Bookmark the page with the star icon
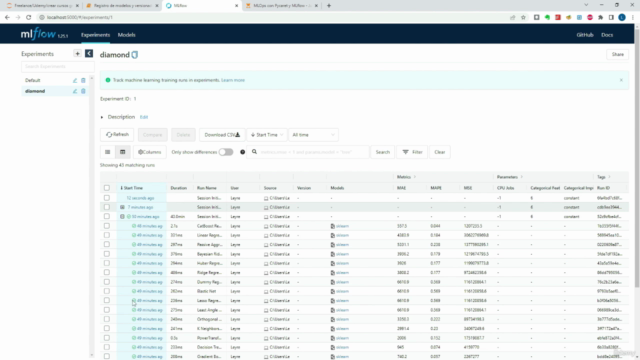The width and height of the screenshot is (640, 360). coord(523,17)
